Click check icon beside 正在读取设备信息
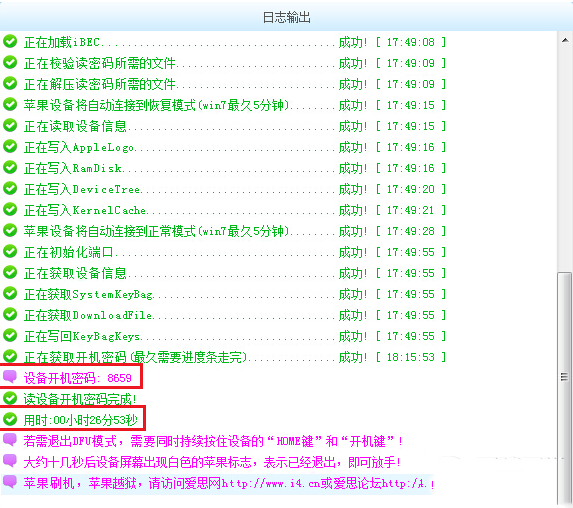This screenshot has width=573, height=508. click(10, 125)
